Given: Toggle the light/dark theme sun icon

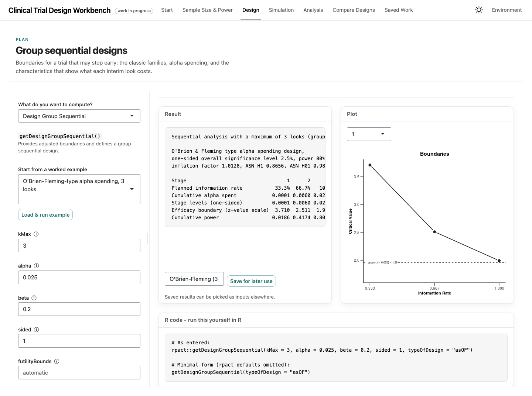Looking at the screenshot, I should [479, 10].
